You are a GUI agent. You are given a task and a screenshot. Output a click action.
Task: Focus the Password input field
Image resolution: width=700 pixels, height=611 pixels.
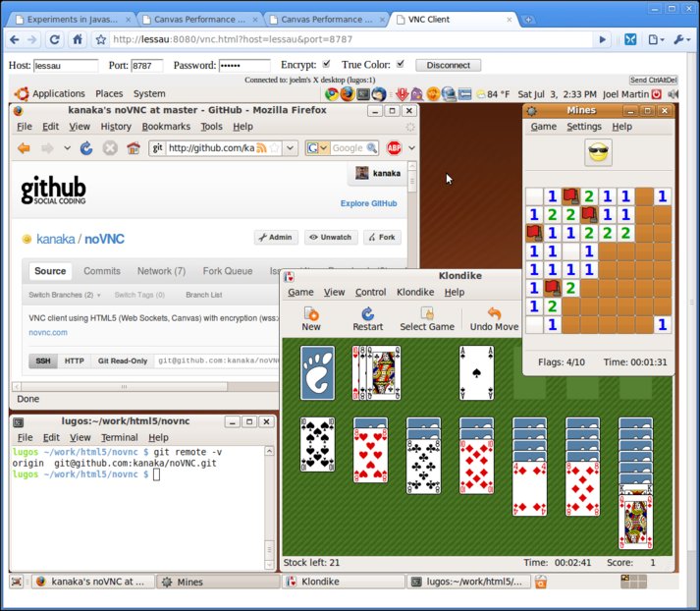point(244,66)
